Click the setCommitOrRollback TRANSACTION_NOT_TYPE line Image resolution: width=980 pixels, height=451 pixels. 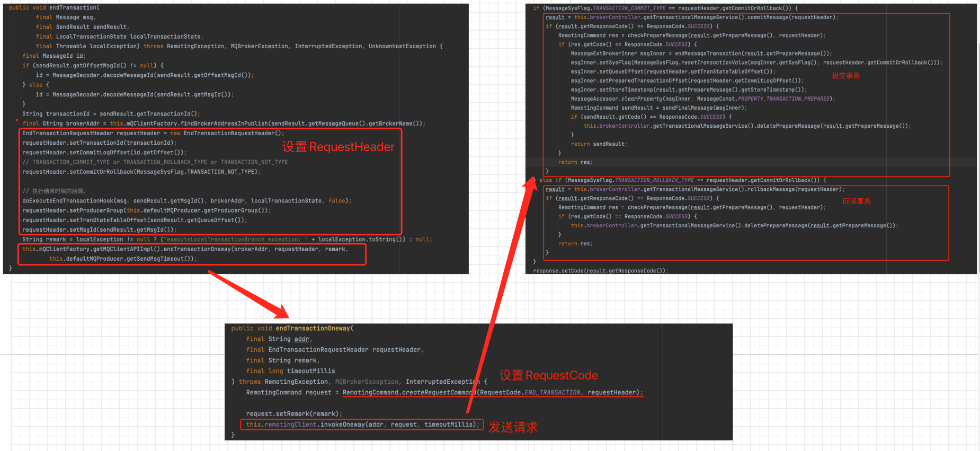pyautogui.click(x=141, y=172)
